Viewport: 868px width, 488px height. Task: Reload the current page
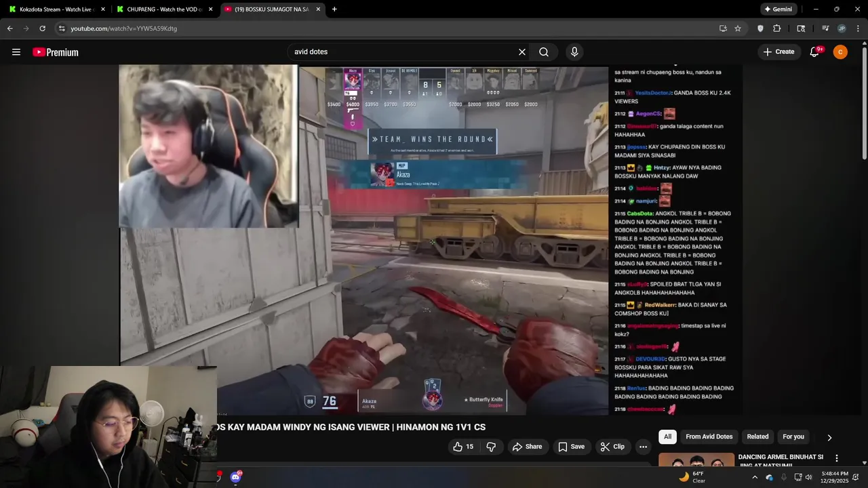(x=42, y=28)
